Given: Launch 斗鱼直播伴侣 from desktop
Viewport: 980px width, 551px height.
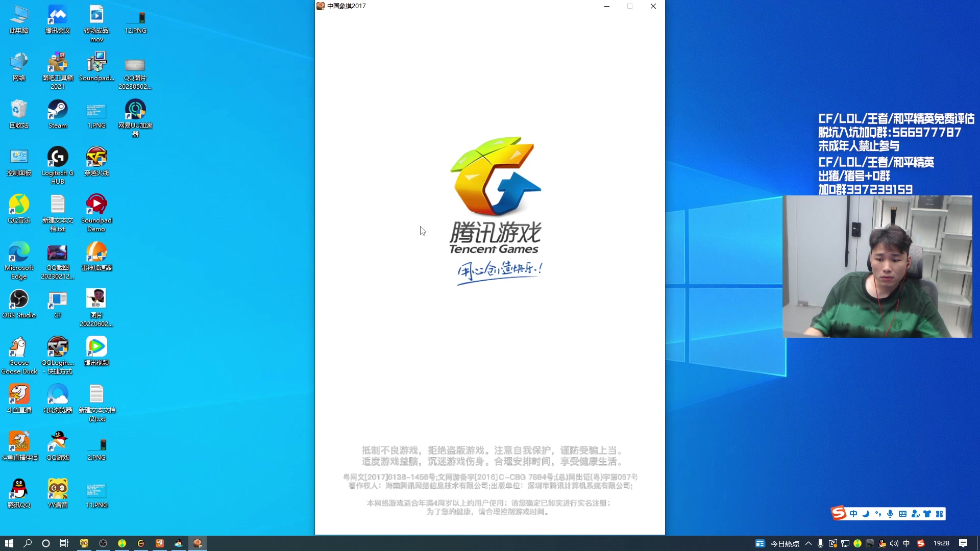Looking at the screenshot, I should (x=19, y=446).
